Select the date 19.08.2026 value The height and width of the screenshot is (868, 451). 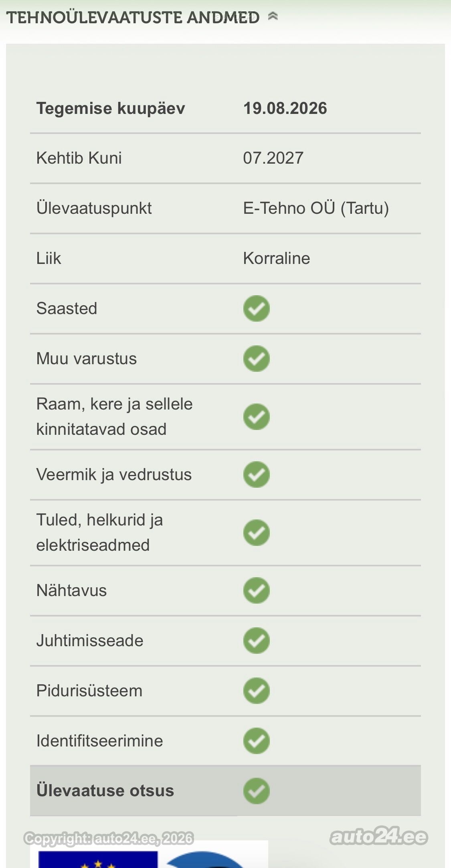click(x=285, y=108)
